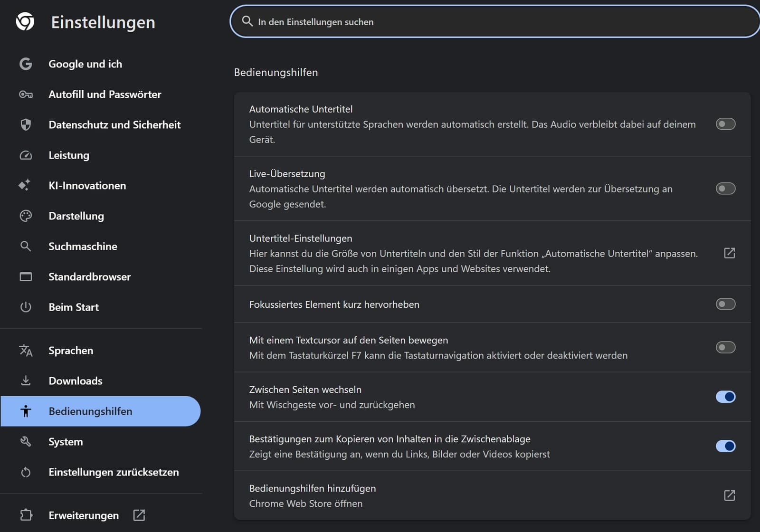Click the shield icon for Datenschutz und Sicherheit
Viewport: 760px width, 532px height.
pos(26,124)
